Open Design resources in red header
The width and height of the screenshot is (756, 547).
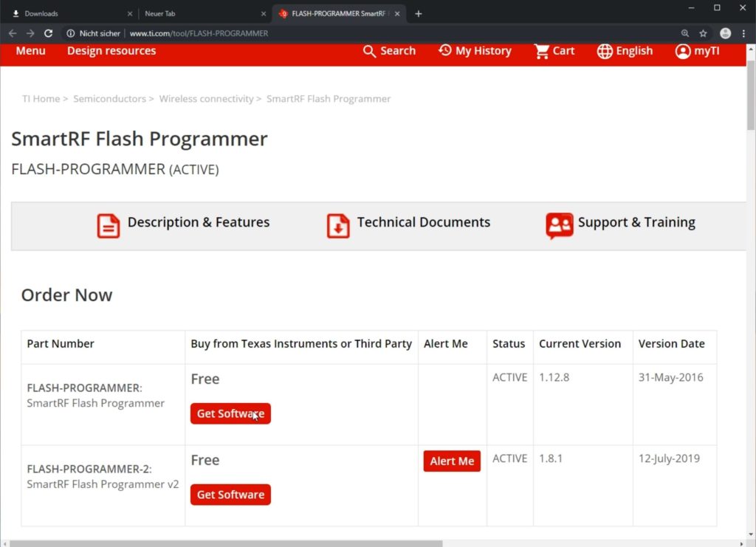click(x=111, y=51)
